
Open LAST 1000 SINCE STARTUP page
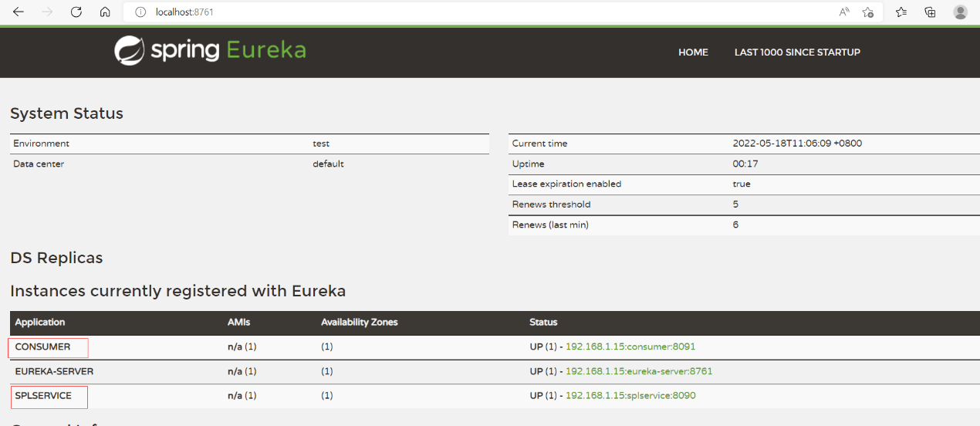click(x=797, y=52)
